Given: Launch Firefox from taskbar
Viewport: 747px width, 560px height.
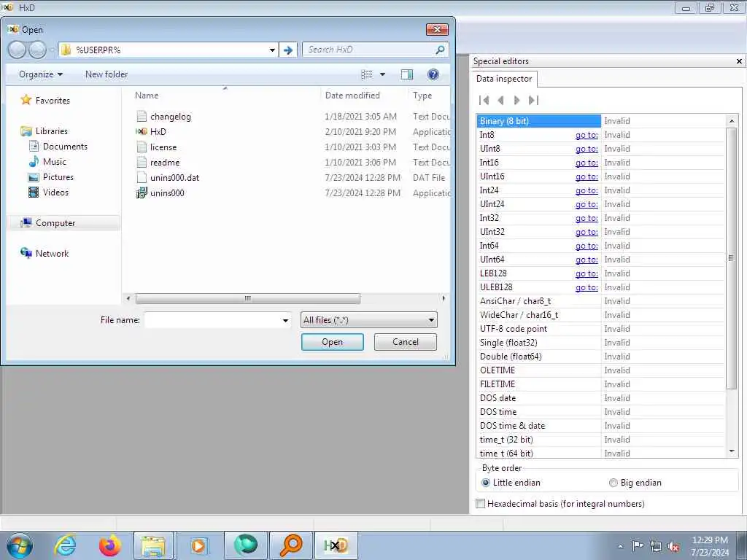Looking at the screenshot, I should point(109,545).
